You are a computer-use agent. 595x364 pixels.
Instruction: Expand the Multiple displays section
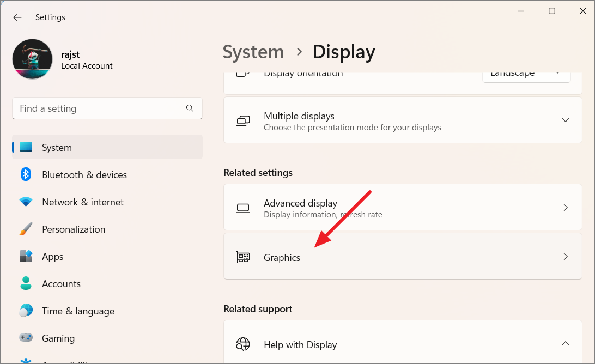[566, 120]
